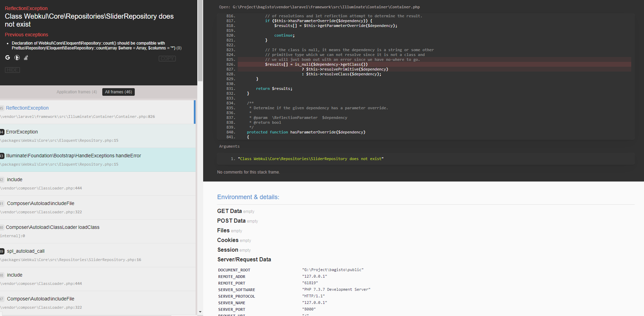This screenshot has height=316, width=644.
Task: Click the SERVER_PROTOCOL key
Action: (236, 296)
